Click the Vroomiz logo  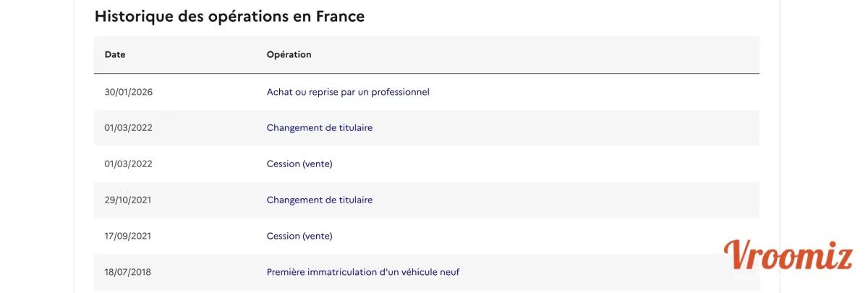click(x=788, y=255)
